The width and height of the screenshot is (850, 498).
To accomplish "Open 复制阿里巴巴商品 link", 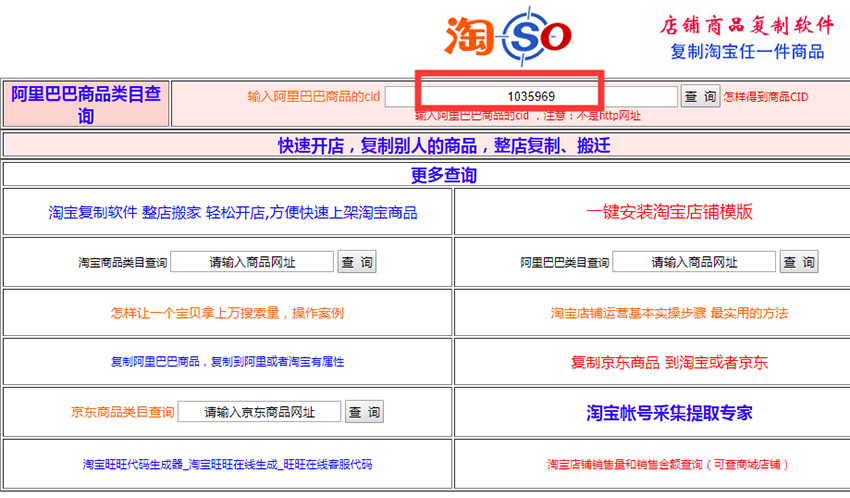I will tap(227, 361).
